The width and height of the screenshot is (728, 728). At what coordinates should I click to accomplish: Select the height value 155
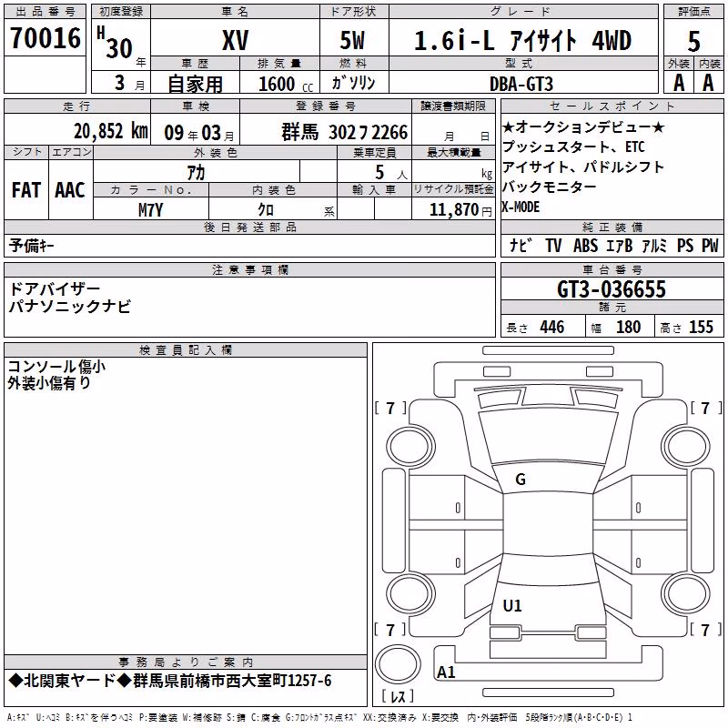701,328
